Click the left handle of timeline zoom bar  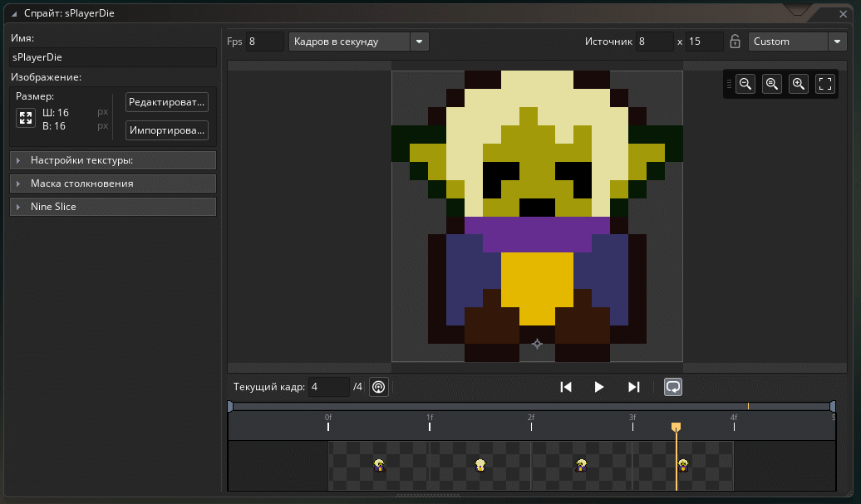click(x=230, y=406)
